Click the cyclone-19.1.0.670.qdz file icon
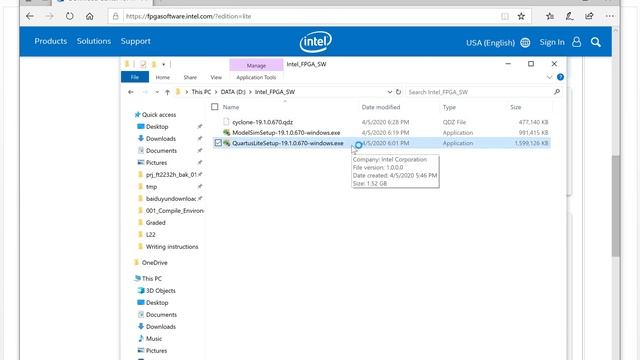Image resolution: width=640 pixels, height=360 pixels. pyautogui.click(x=227, y=122)
